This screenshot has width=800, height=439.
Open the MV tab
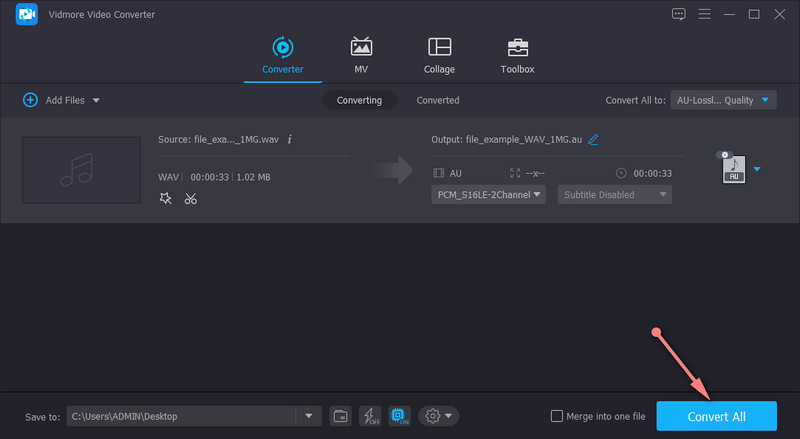pos(361,56)
